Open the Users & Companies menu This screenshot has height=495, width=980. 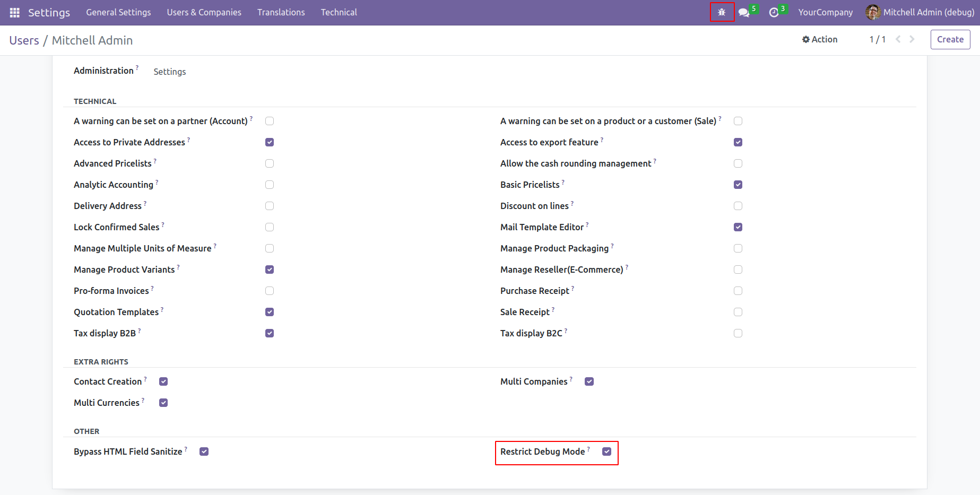204,12
